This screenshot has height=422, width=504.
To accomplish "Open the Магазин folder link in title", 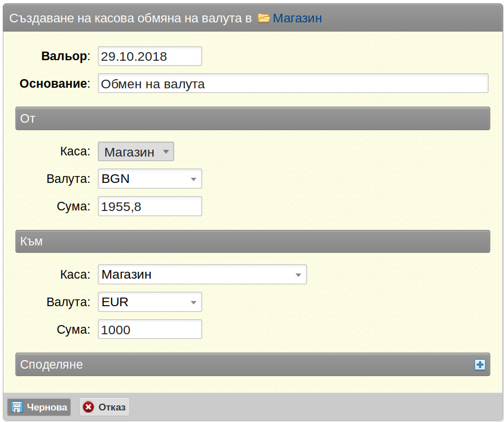I will (297, 18).
